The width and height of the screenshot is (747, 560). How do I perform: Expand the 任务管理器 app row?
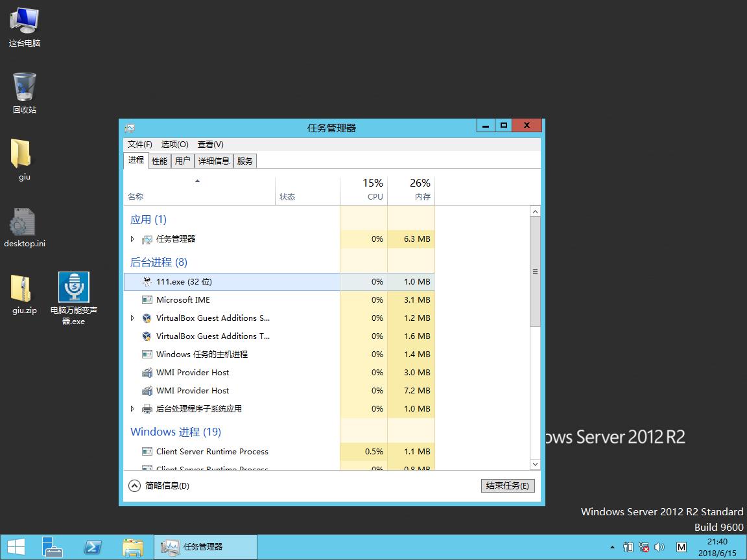[x=132, y=239]
